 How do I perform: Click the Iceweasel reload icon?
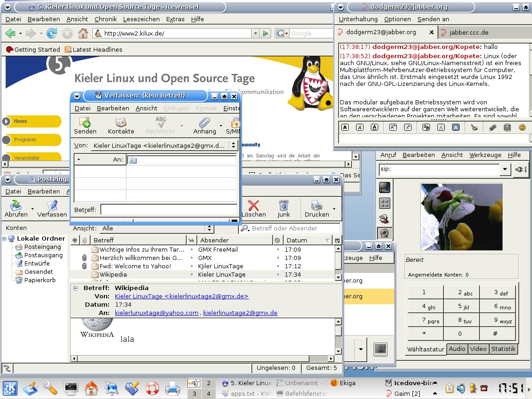[52, 33]
